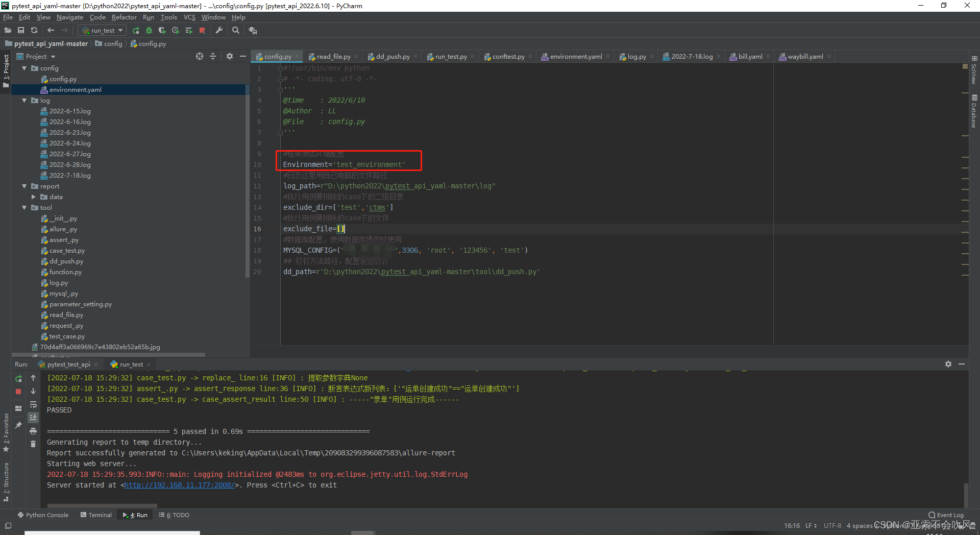Stop the run via Run panel red square
980x535 pixels.
pos(18,392)
